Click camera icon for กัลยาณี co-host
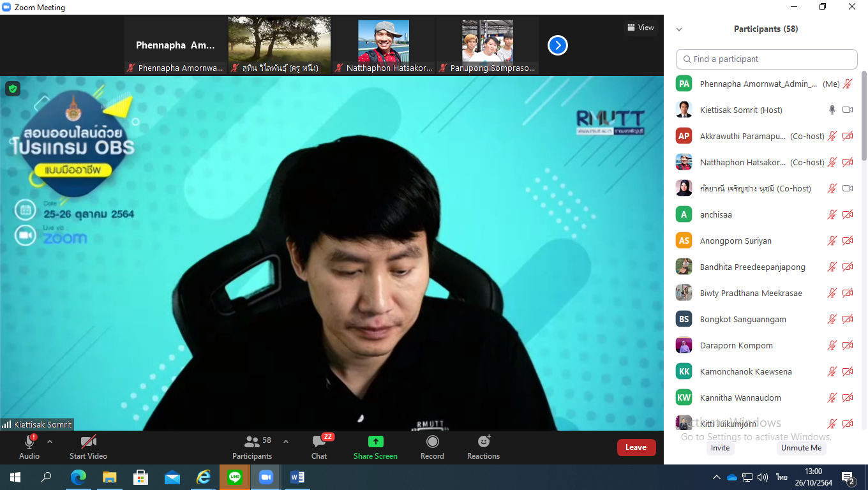Image resolution: width=868 pixels, height=490 pixels. [x=848, y=188]
